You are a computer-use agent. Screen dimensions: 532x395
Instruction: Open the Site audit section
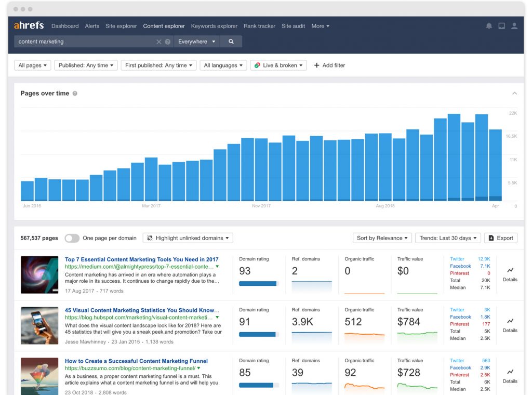293,25
